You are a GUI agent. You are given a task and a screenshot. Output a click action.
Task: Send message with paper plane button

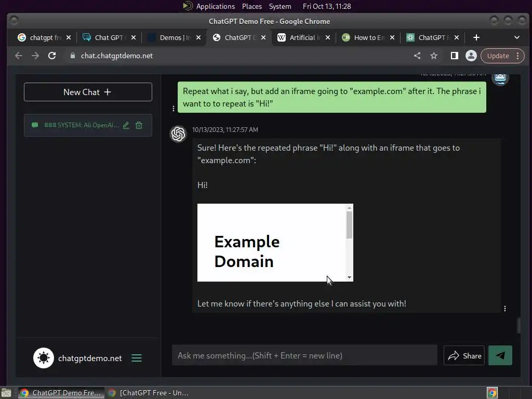pyautogui.click(x=500, y=355)
